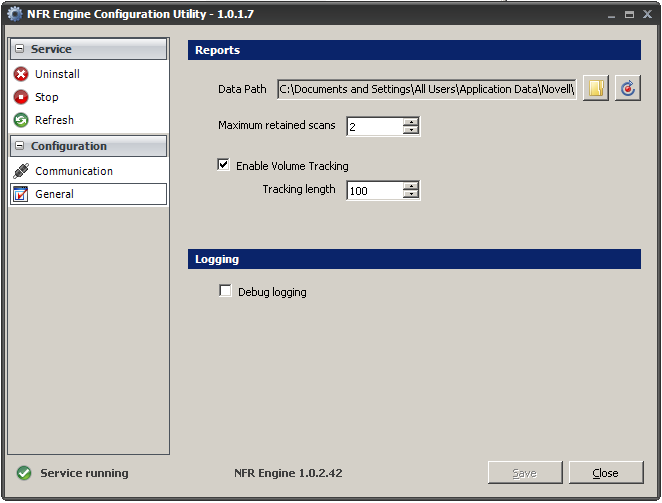Click the Service running status text

click(84, 473)
